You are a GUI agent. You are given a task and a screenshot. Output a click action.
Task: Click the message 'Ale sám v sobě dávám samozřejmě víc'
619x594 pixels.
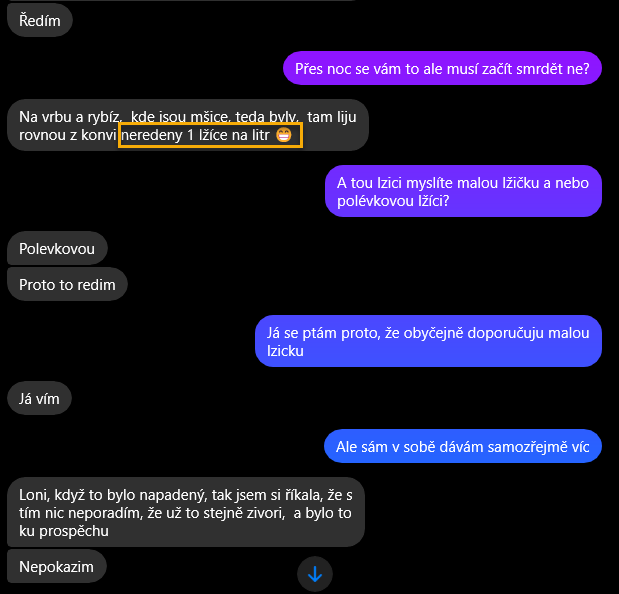(x=463, y=447)
